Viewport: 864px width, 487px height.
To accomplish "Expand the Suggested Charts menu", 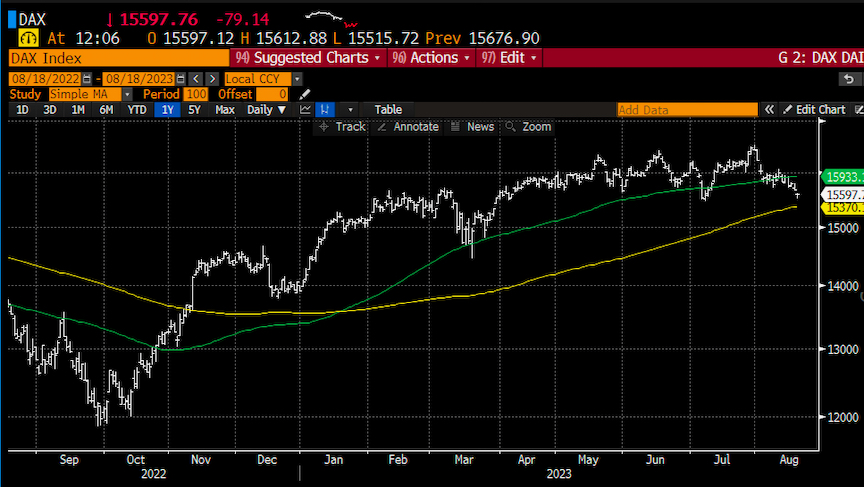I will (308, 58).
